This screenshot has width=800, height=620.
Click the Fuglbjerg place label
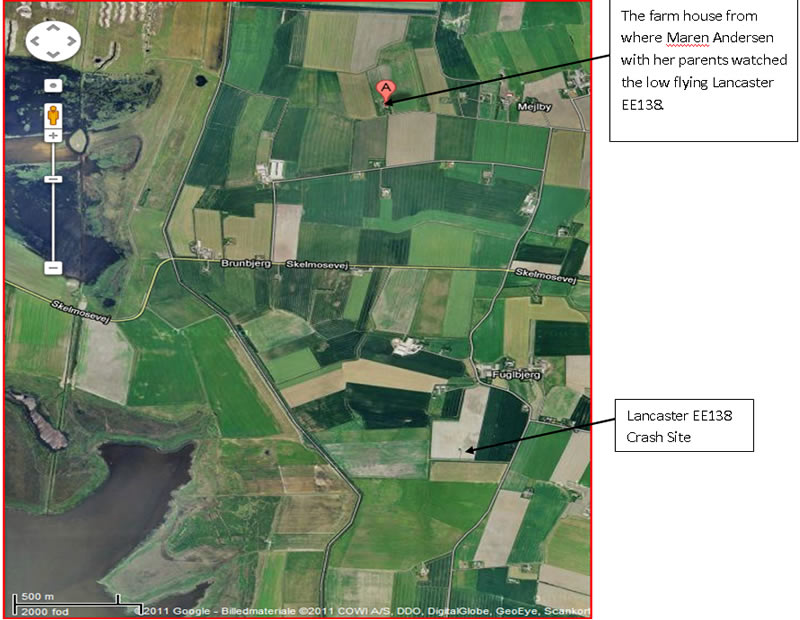[517, 375]
